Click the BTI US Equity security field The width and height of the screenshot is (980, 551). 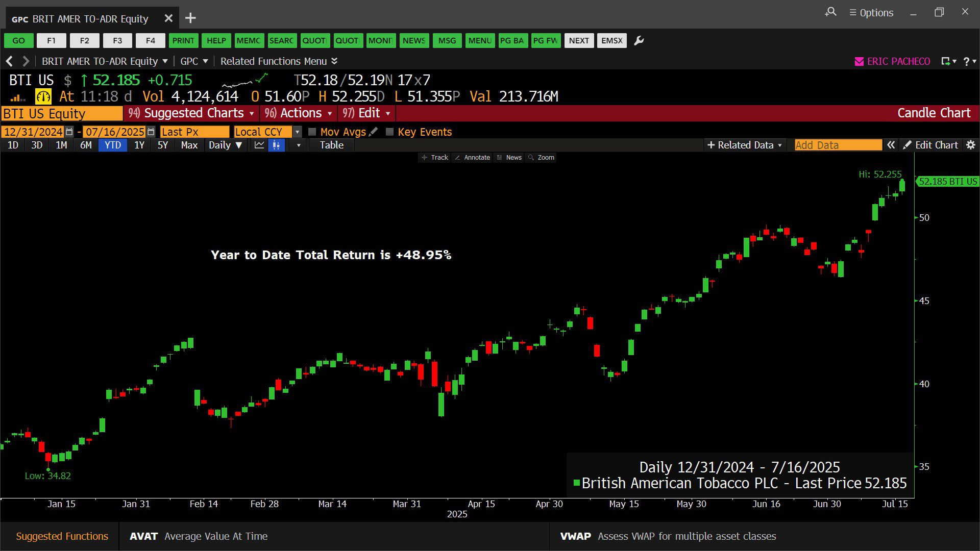click(62, 113)
